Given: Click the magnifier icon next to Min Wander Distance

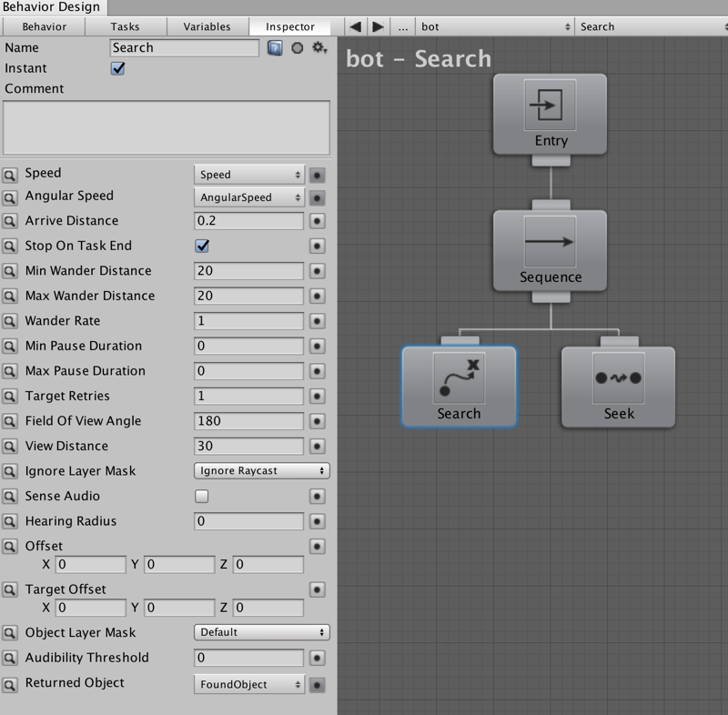Looking at the screenshot, I should click(x=9, y=270).
